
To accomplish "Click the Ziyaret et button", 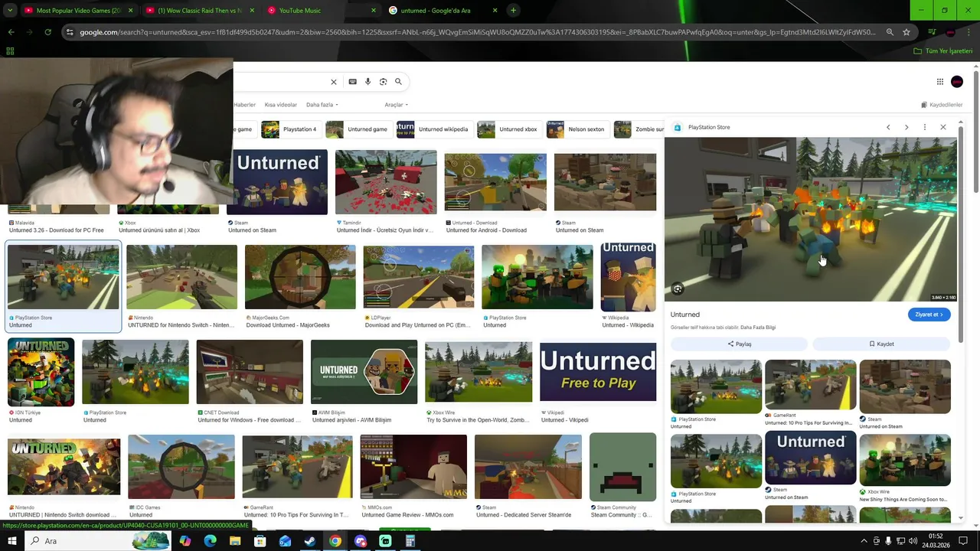I will coord(929,315).
